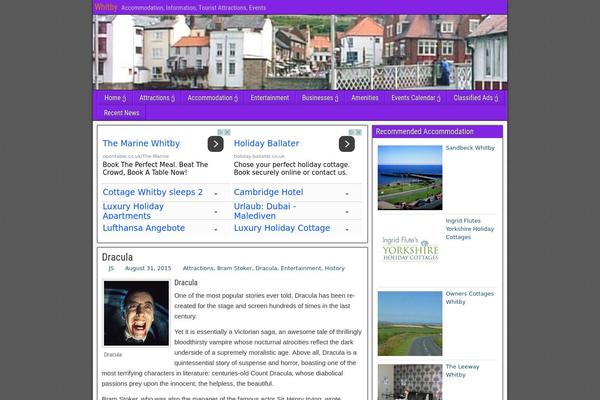Open the Bram Stoker category link

pyautogui.click(x=234, y=268)
